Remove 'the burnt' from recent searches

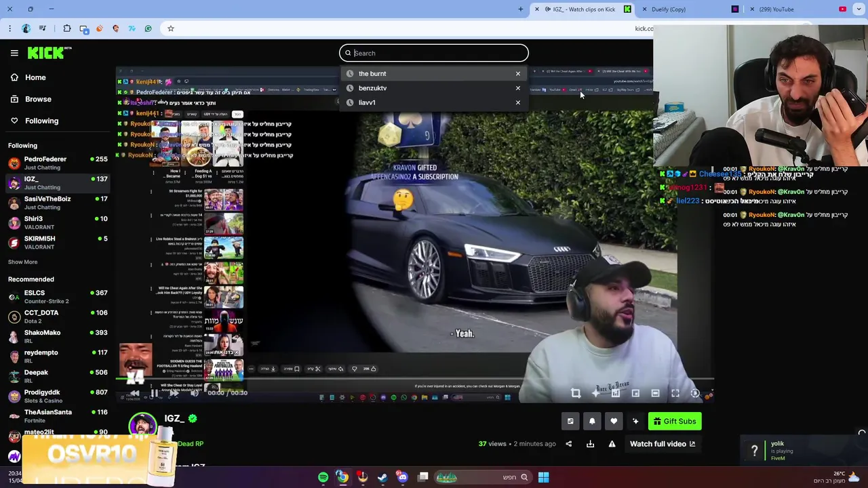[x=518, y=73]
